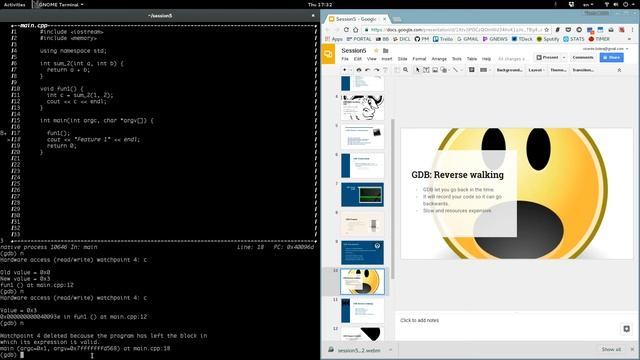Open the Table menu

click(x=472, y=59)
